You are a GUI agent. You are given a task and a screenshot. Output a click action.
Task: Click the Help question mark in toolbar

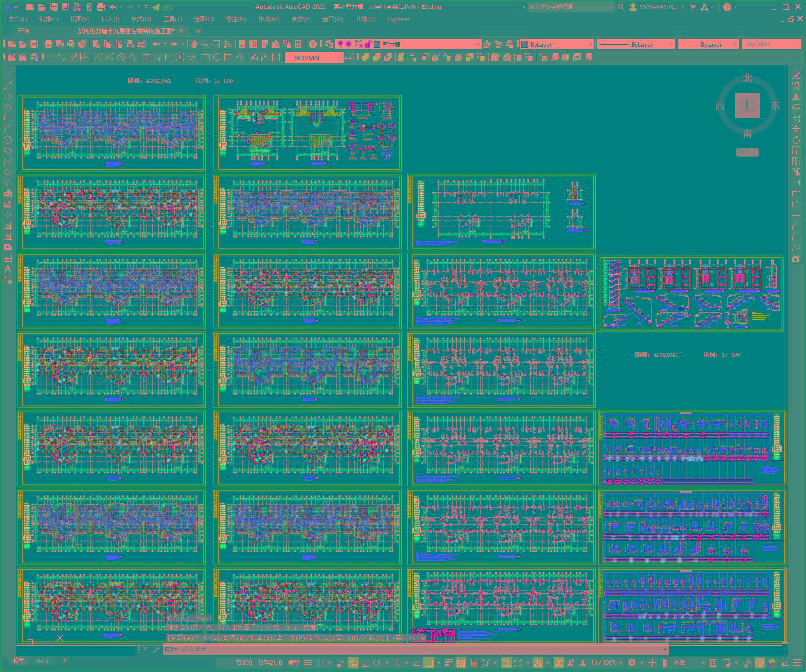313,44
